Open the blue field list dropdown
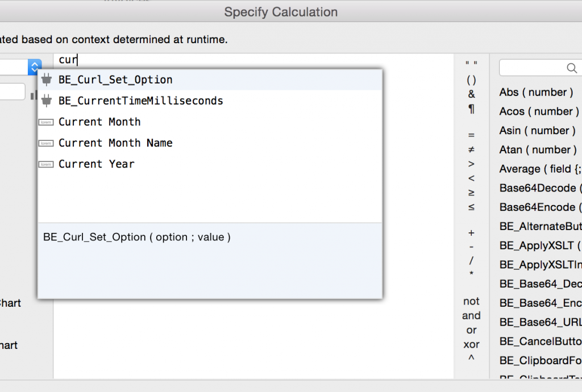Viewport: 582px width, 392px height. pyautogui.click(x=35, y=66)
